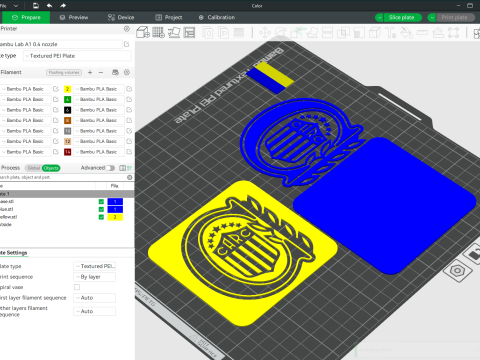Edit preset for filament 2
480x360 pixels.
[x=129, y=89]
